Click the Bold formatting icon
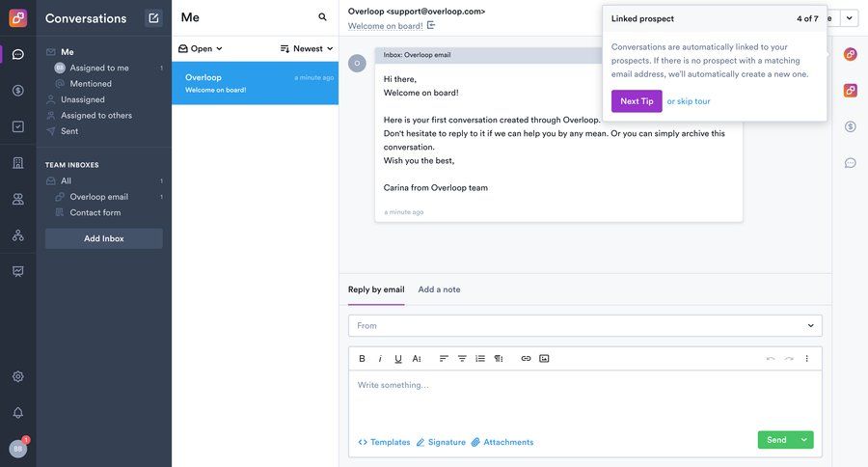868x467 pixels. click(x=362, y=358)
